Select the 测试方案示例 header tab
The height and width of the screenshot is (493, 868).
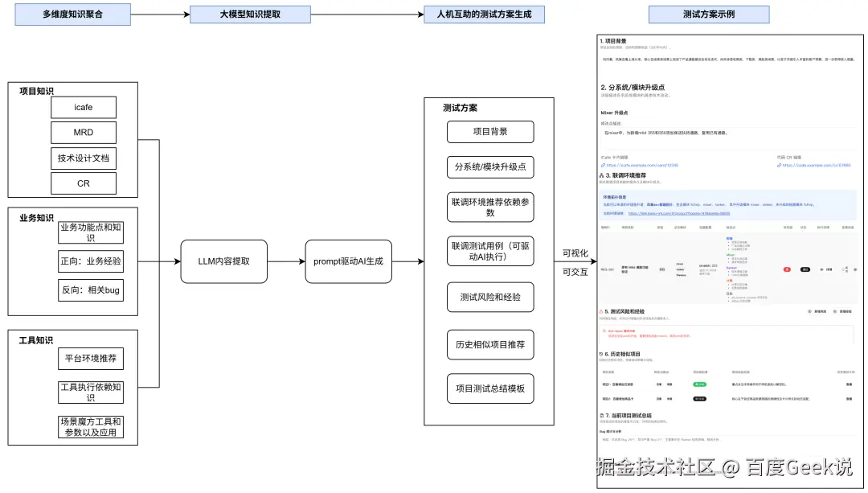point(709,14)
